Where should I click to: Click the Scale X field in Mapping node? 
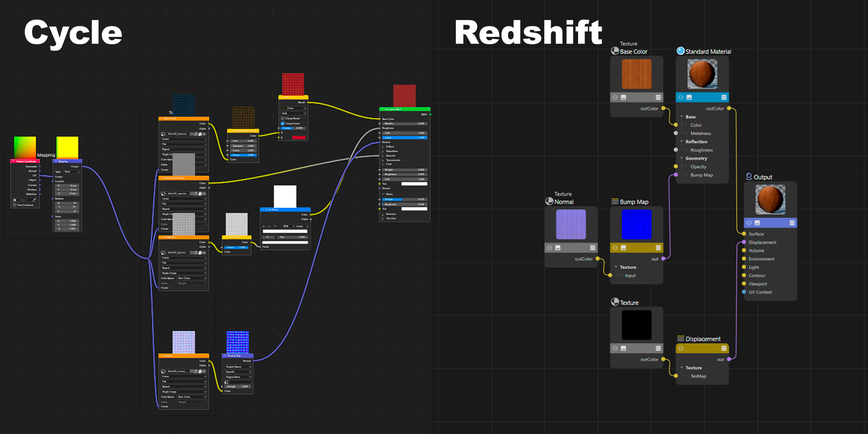tap(67, 221)
